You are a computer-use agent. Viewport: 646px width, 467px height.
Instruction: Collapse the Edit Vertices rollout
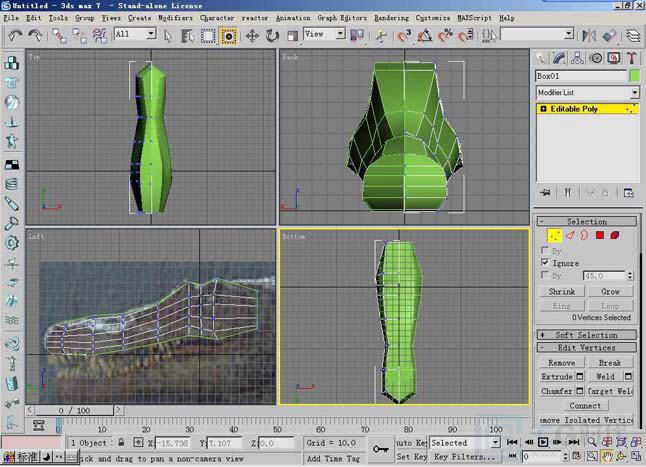click(x=587, y=348)
